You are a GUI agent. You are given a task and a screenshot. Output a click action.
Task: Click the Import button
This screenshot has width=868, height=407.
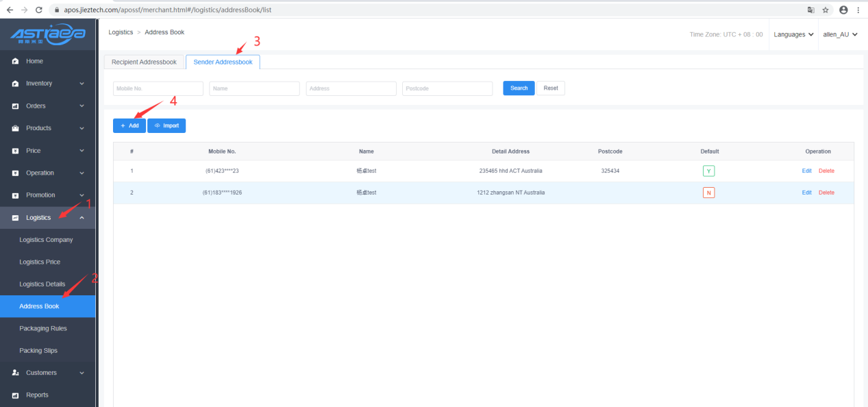(x=166, y=126)
